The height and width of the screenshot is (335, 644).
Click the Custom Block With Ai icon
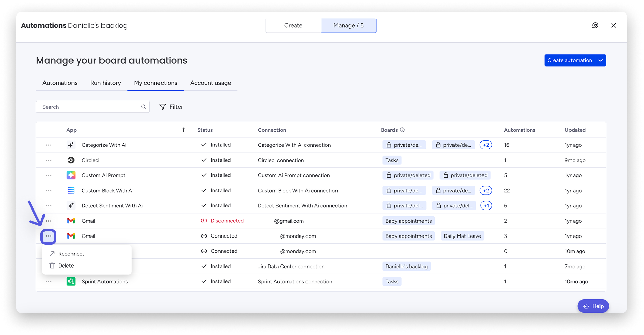[x=71, y=191]
